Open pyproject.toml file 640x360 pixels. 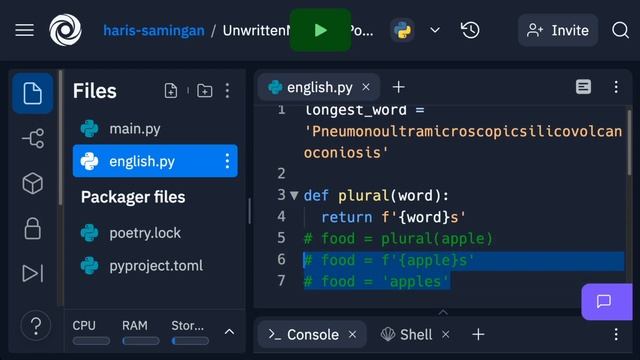point(155,266)
